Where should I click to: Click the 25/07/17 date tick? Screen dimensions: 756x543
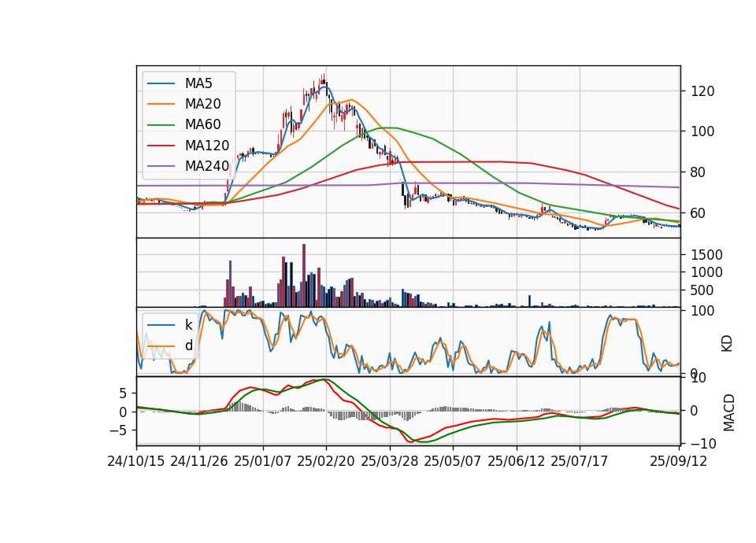580,461
